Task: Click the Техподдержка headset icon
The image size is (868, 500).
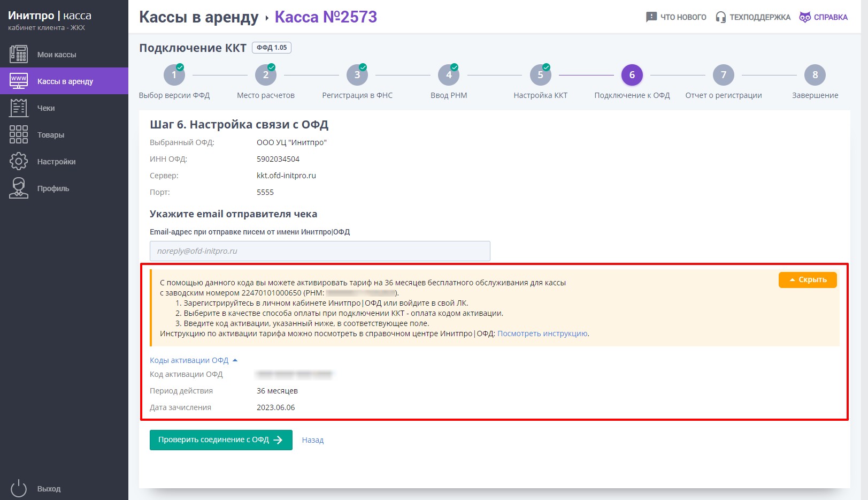Action: (721, 17)
